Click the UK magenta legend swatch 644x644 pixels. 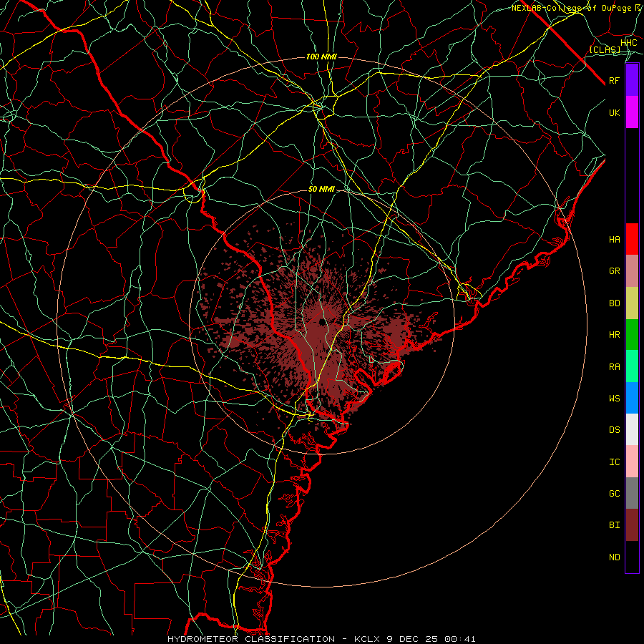[632, 112]
